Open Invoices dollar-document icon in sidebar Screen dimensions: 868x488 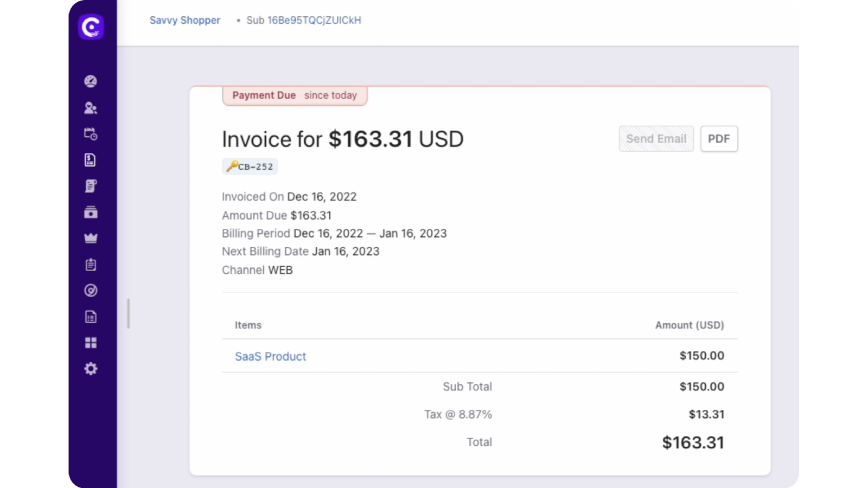(x=91, y=160)
